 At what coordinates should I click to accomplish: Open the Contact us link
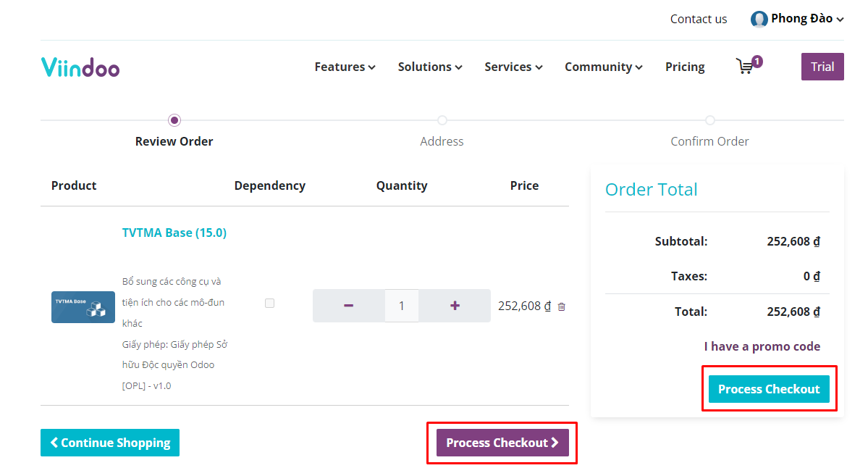pyautogui.click(x=698, y=20)
